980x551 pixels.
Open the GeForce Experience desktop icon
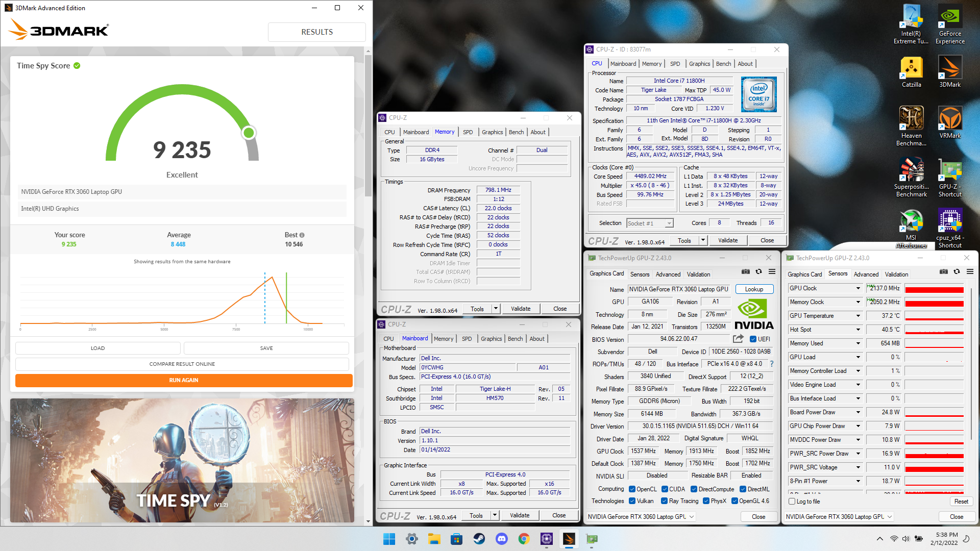pos(950,24)
